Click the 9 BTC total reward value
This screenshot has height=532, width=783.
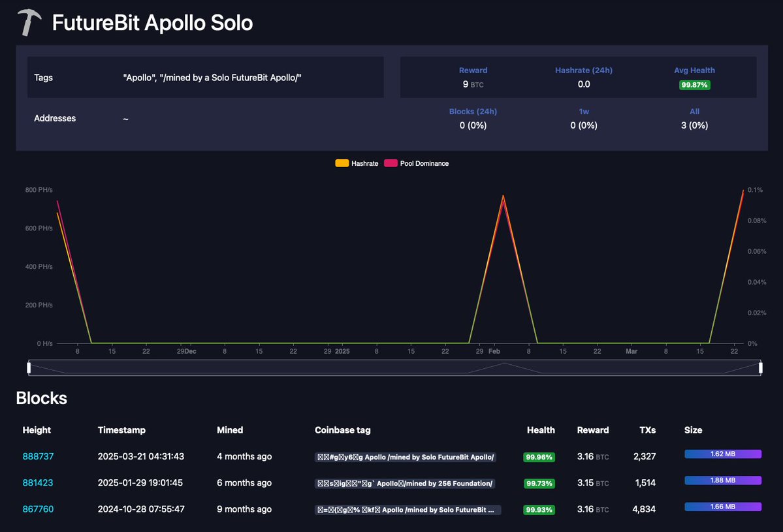point(473,84)
